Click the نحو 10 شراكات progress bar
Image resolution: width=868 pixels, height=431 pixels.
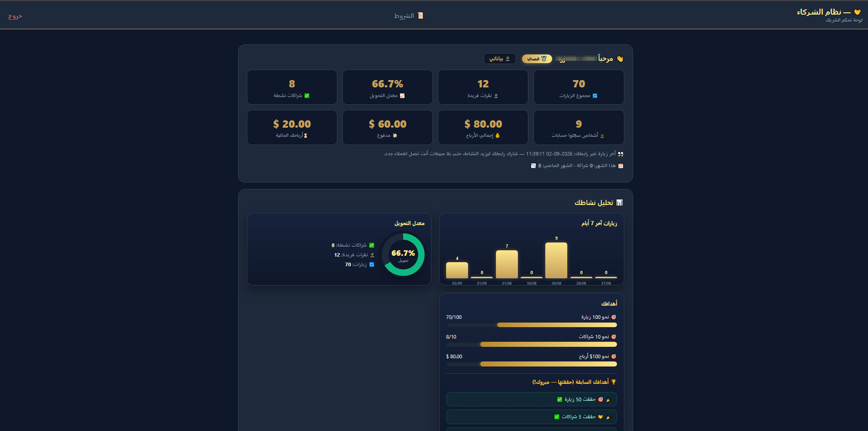[532, 345]
